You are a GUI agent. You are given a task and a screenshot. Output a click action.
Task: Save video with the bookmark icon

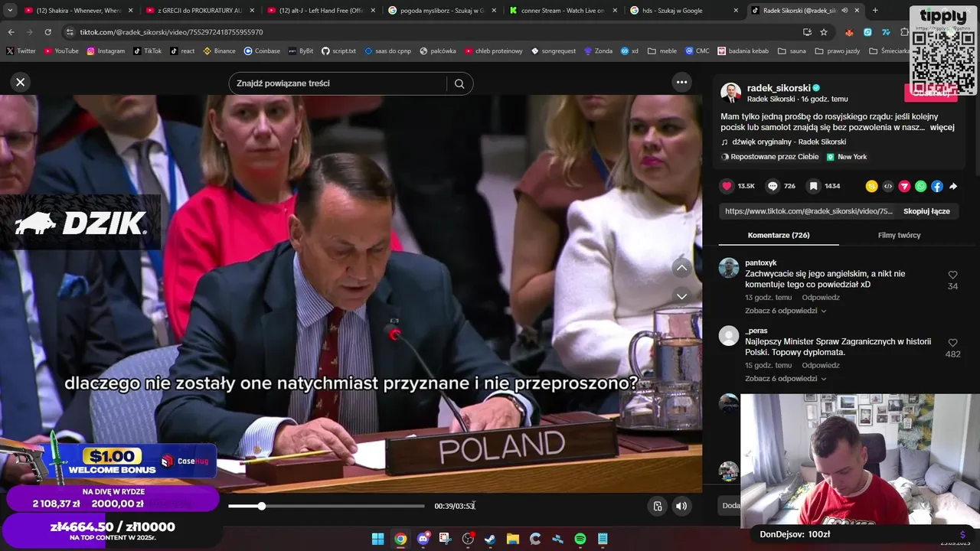tap(814, 186)
